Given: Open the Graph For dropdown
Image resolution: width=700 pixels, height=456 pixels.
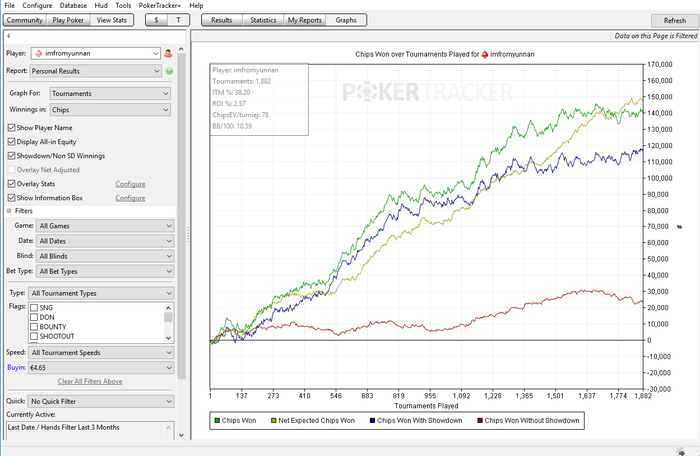Looking at the screenshot, I should click(x=110, y=93).
